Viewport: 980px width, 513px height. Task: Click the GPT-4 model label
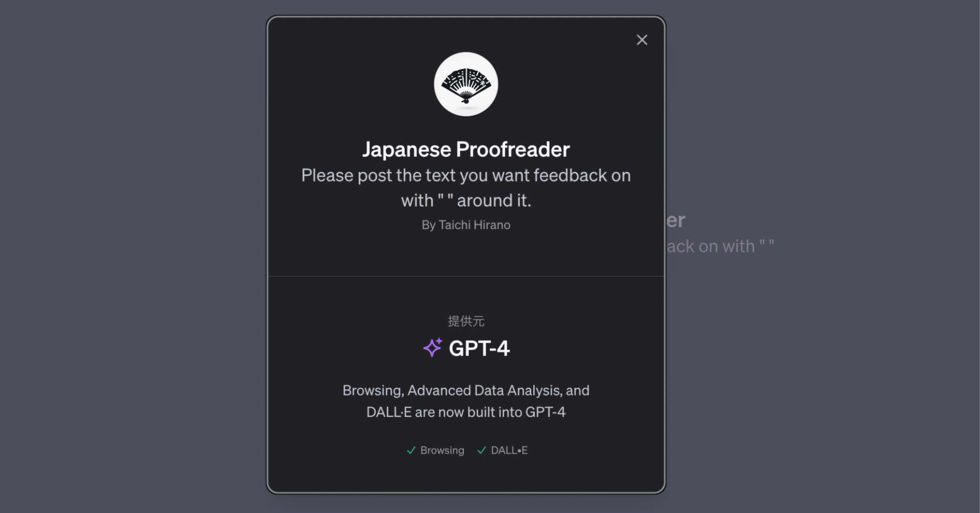point(479,348)
